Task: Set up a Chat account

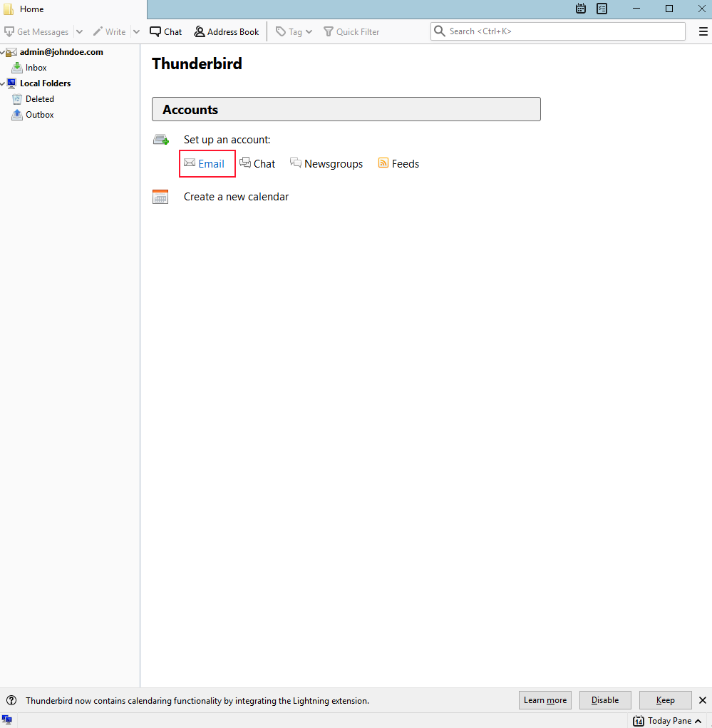Action: [x=264, y=164]
